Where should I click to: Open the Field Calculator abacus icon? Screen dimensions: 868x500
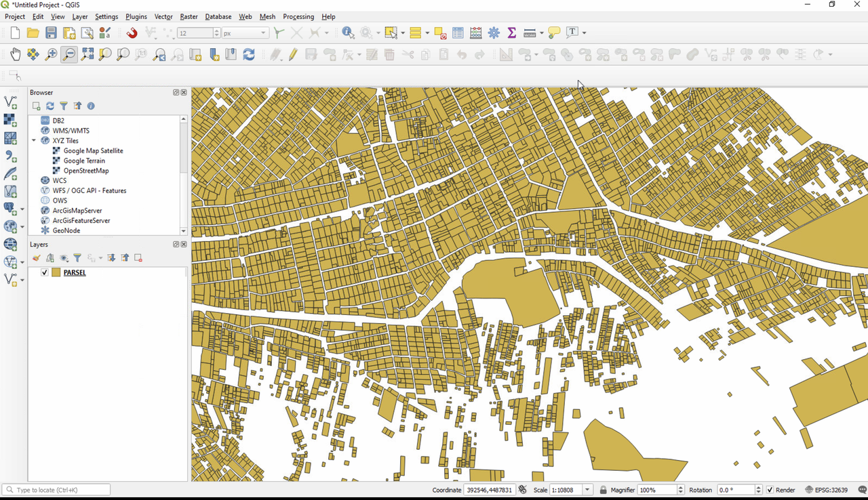(x=476, y=33)
